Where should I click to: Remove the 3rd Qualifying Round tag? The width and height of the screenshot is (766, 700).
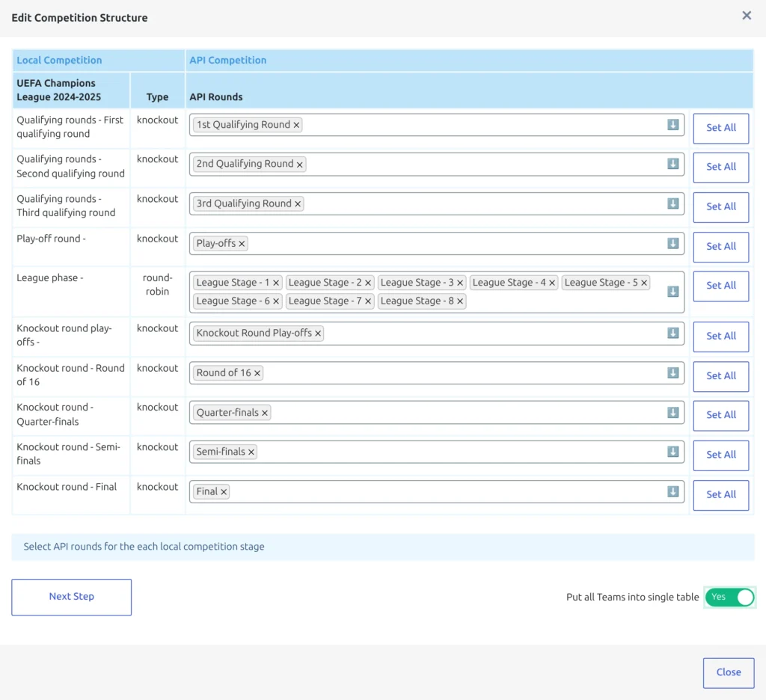(298, 203)
